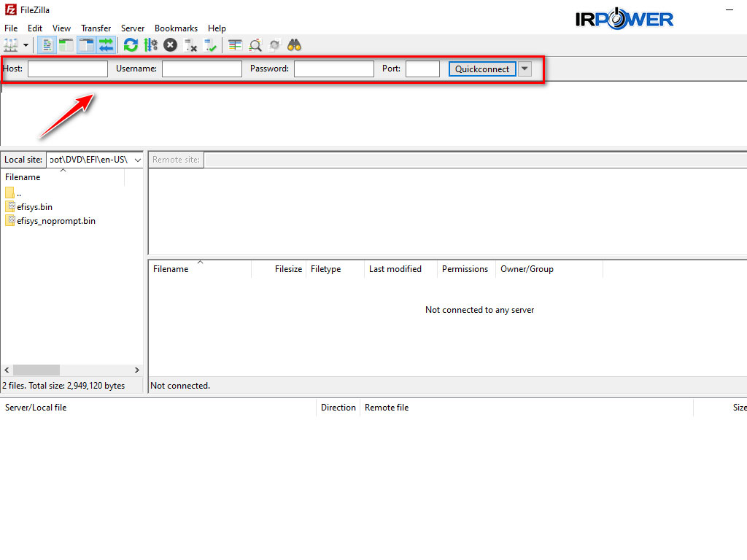Open the Bookmarks menu
The width and height of the screenshot is (747, 560).
coord(176,28)
